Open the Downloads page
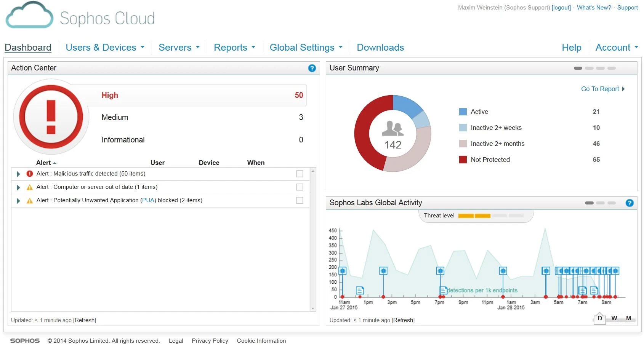This screenshot has height=345, width=644. (380, 48)
